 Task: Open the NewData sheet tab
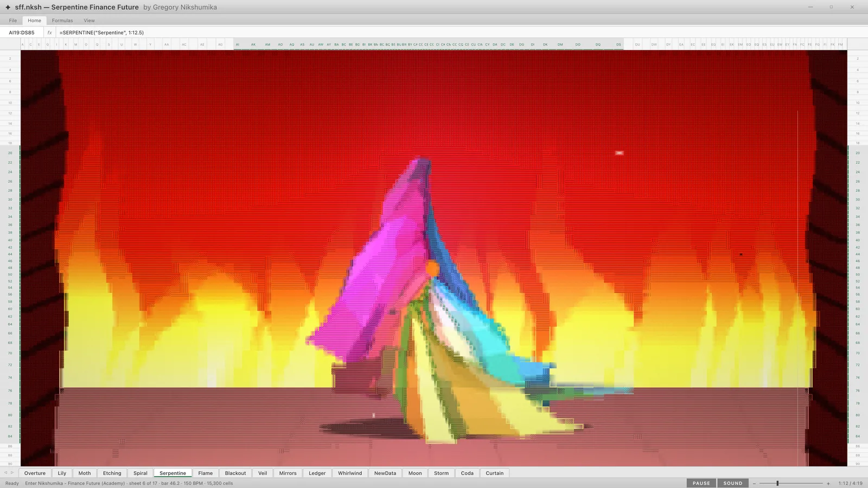(x=385, y=473)
